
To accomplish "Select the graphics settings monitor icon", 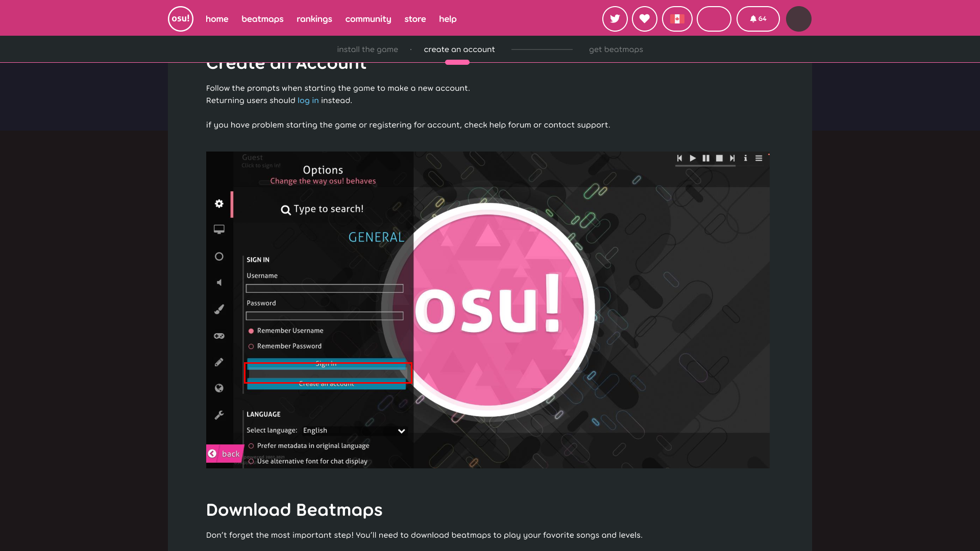I will coord(219,230).
